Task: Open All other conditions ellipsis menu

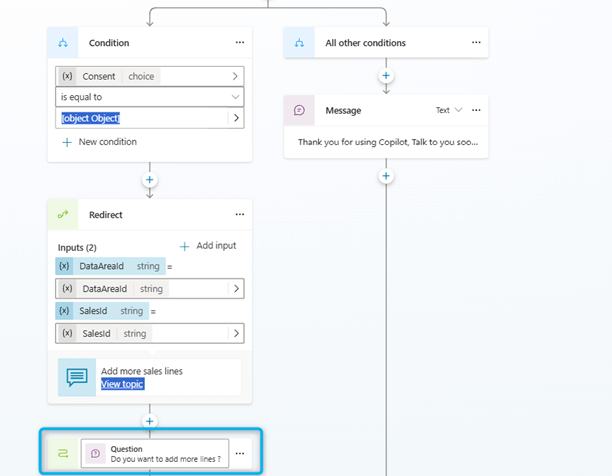Action: coord(476,43)
